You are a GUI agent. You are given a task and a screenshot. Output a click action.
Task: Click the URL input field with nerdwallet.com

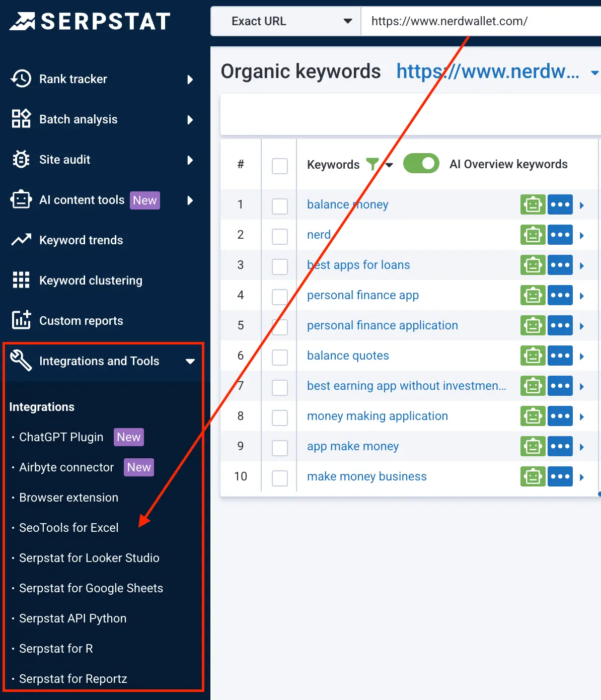[x=481, y=21]
